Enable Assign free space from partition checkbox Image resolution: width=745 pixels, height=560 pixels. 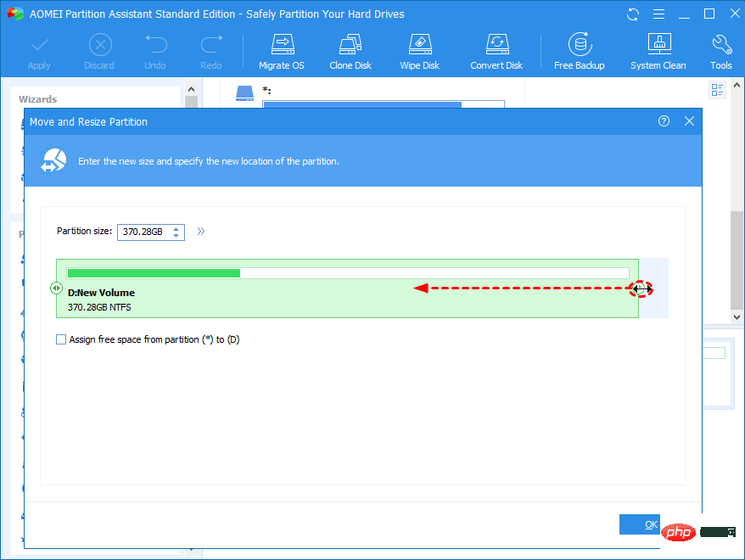pos(61,339)
